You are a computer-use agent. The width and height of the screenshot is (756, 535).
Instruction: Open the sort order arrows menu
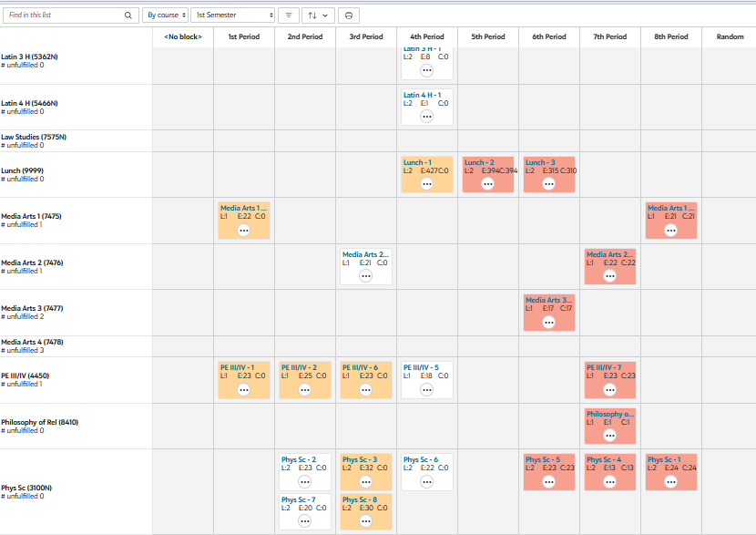click(x=318, y=15)
